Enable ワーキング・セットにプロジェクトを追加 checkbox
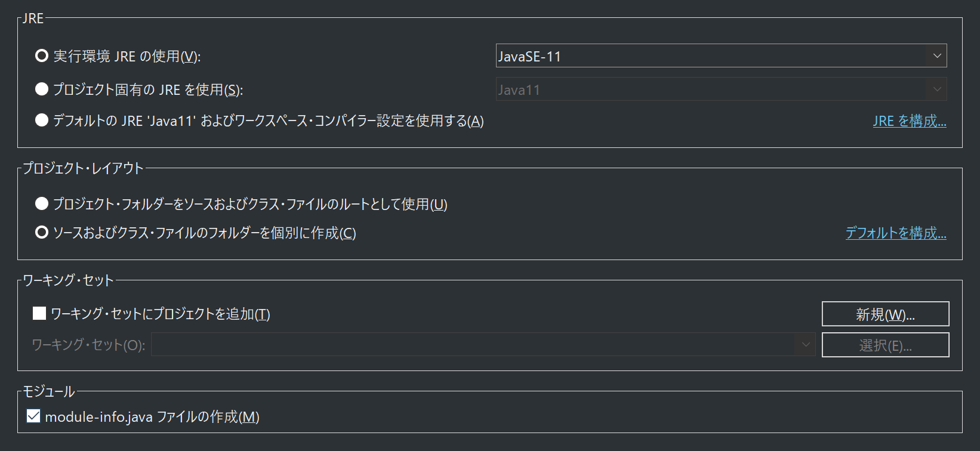The height and width of the screenshot is (451, 980). [x=38, y=313]
